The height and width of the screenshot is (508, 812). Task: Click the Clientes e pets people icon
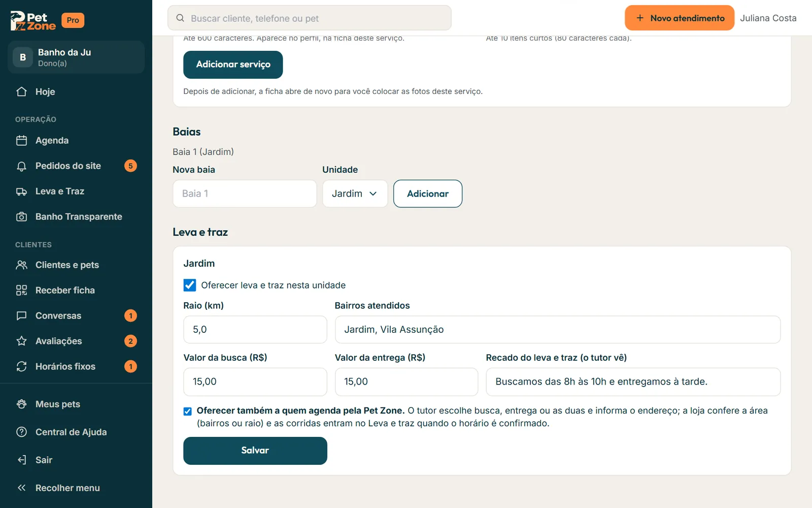[21, 265]
